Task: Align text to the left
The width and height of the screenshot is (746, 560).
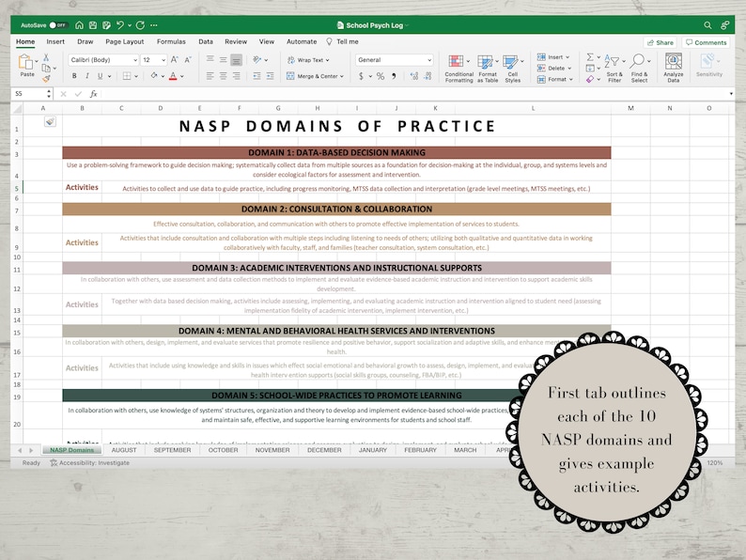Action: (x=210, y=76)
